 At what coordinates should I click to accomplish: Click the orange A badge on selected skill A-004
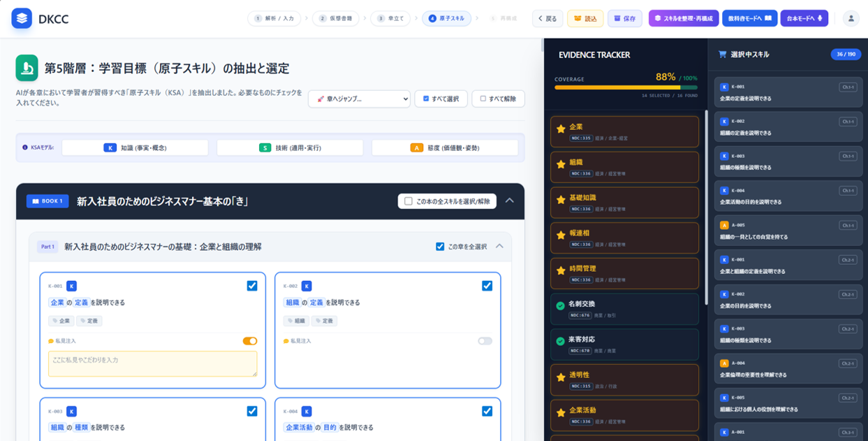724,363
